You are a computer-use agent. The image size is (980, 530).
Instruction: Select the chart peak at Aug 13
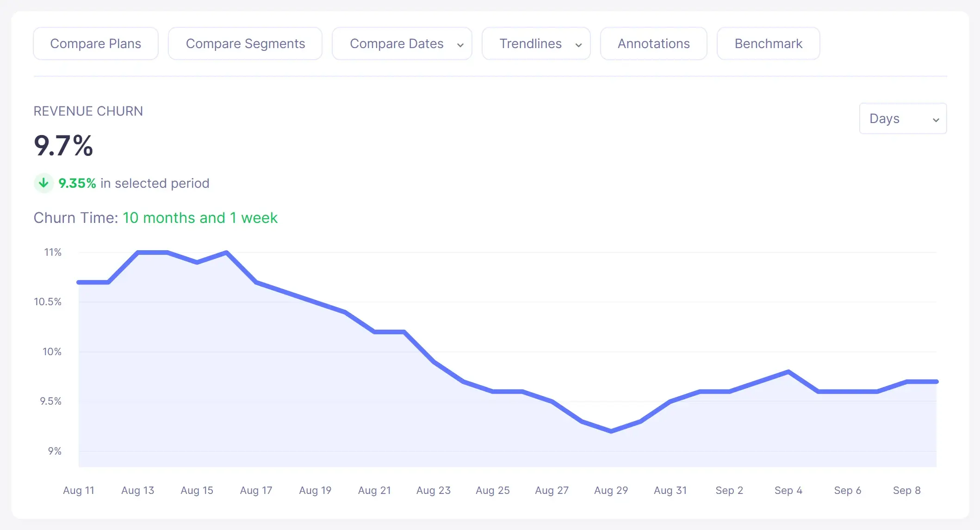138,253
